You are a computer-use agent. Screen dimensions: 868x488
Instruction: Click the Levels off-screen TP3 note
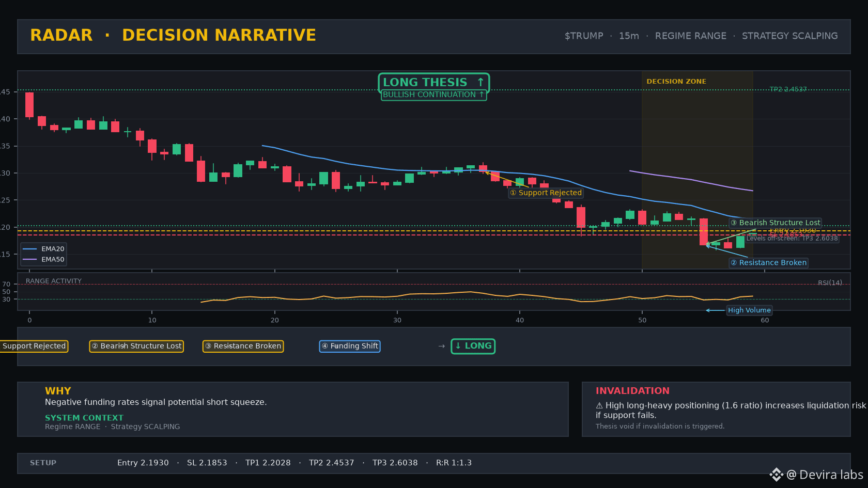792,239
